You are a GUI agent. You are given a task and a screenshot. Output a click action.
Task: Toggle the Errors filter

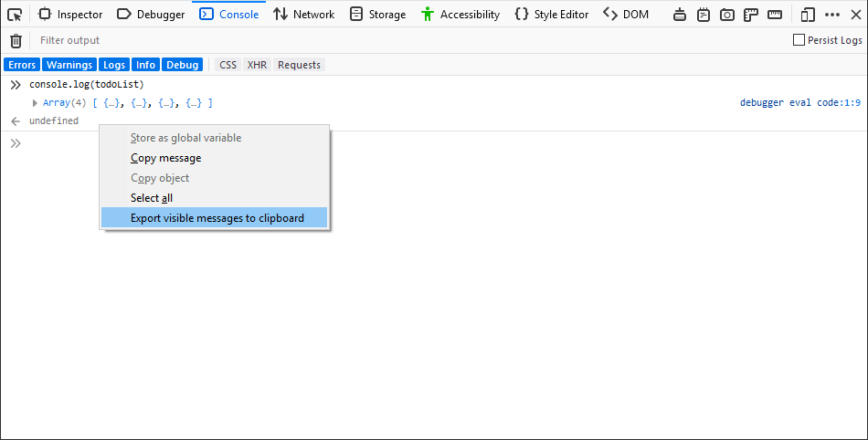tap(22, 65)
